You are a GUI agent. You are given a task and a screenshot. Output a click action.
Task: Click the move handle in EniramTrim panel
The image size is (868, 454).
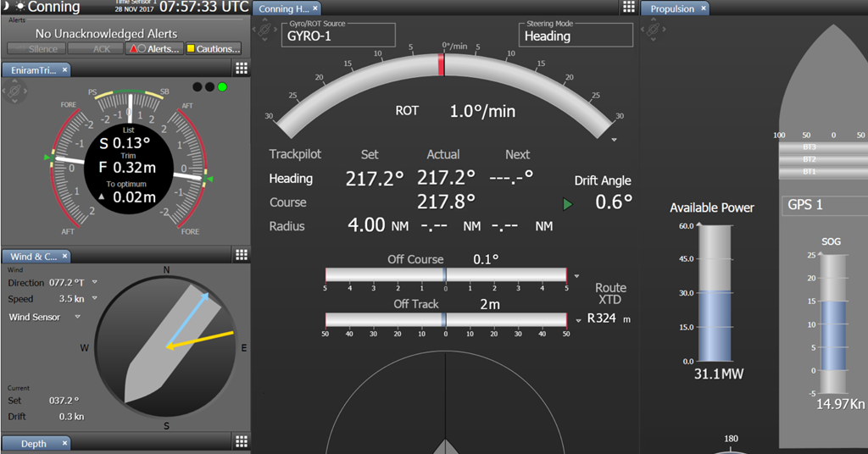tap(14, 91)
